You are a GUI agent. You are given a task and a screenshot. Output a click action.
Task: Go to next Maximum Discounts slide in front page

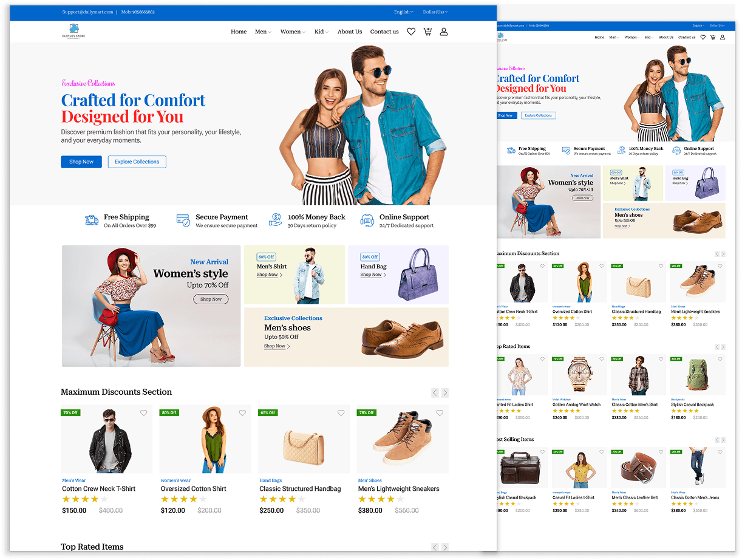point(445,393)
